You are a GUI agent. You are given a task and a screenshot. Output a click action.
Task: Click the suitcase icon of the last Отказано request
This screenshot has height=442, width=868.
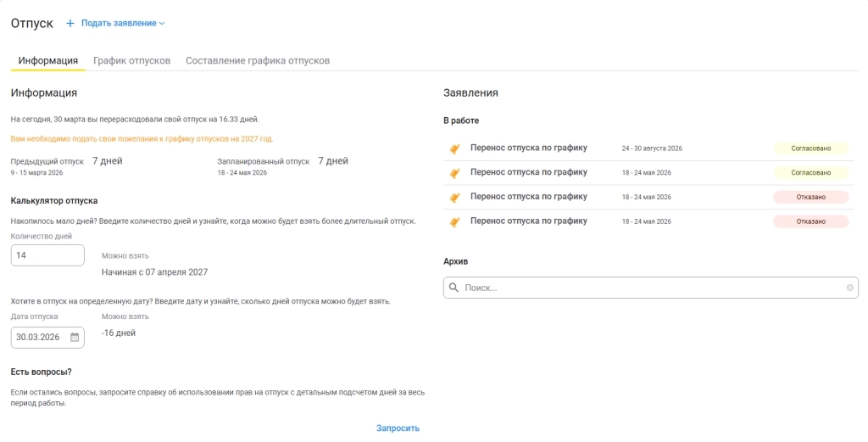[454, 221]
